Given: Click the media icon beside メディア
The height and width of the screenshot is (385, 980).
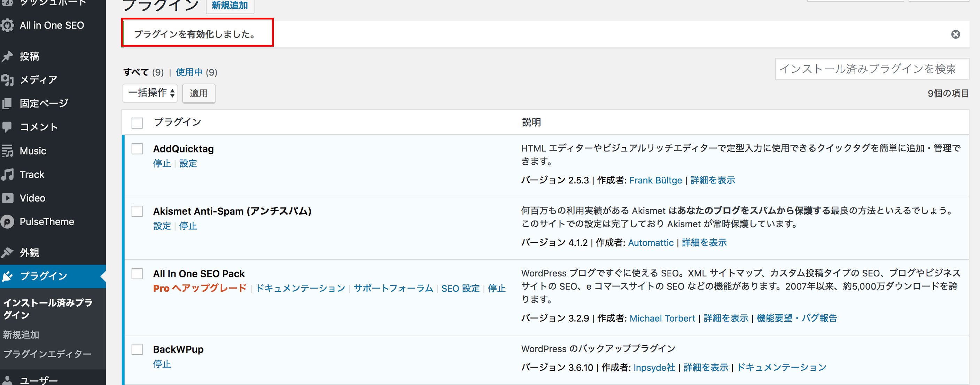Looking at the screenshot, I should [x=7, y=80].
